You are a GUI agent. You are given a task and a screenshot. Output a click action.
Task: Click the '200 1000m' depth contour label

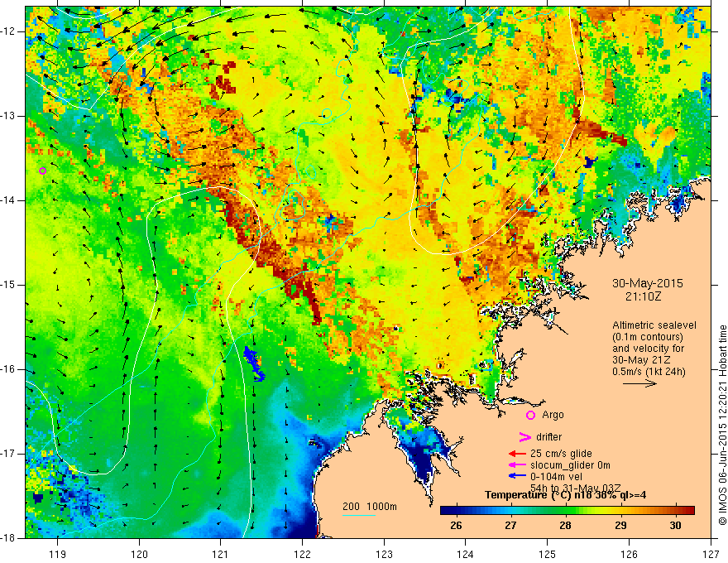[x=370, y=507]
